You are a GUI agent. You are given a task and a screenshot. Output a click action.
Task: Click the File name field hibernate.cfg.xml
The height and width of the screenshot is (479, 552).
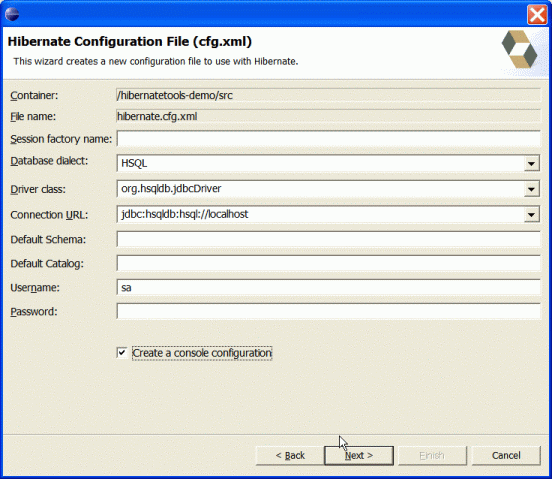[328, 116]
